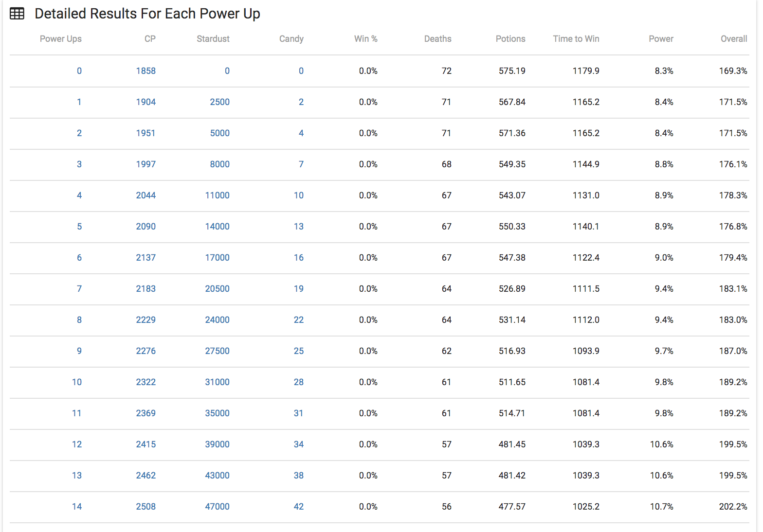This screenshot has height=532, width=763.
Task: Click the Overall column header
Action: click(733, 39)
